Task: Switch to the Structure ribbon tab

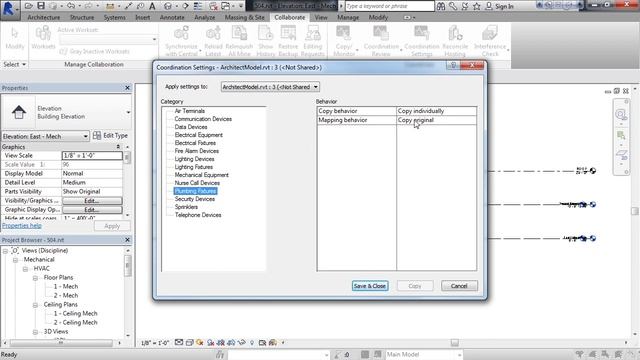Action: (x=82, y=18)
